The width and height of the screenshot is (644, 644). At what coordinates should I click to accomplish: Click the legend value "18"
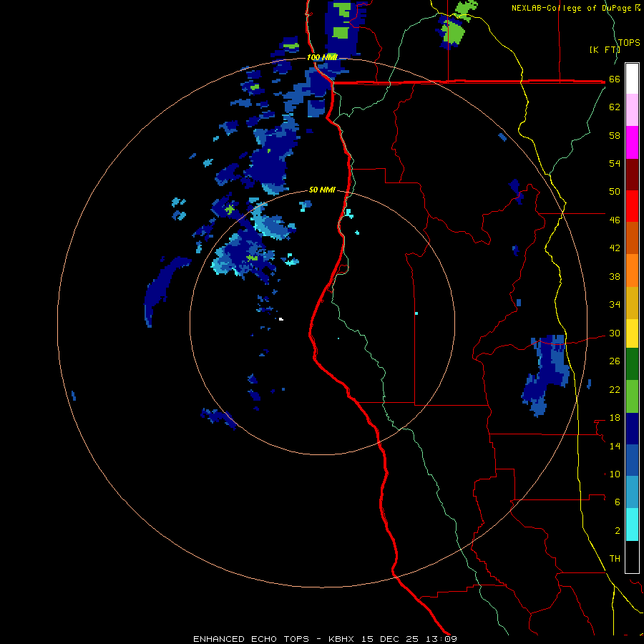[x=615, y=418]
